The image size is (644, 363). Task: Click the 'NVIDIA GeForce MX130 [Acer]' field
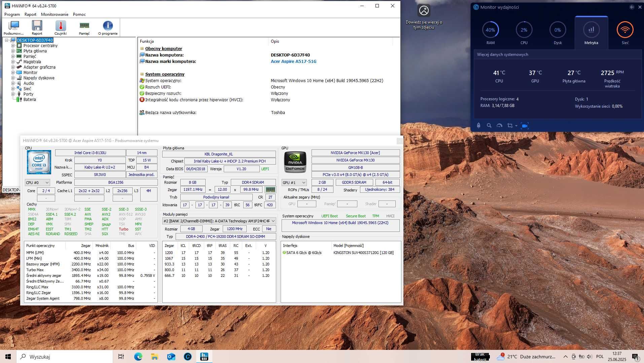[x=355, y=153]
